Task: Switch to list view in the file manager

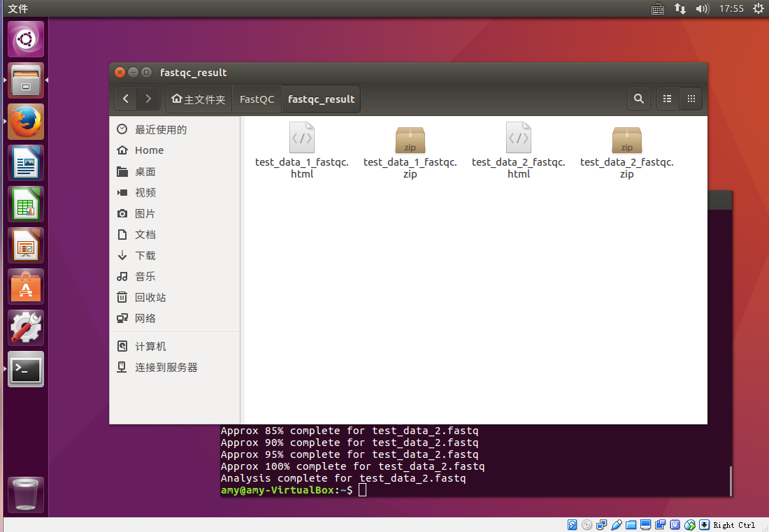Action: (667, 99)
